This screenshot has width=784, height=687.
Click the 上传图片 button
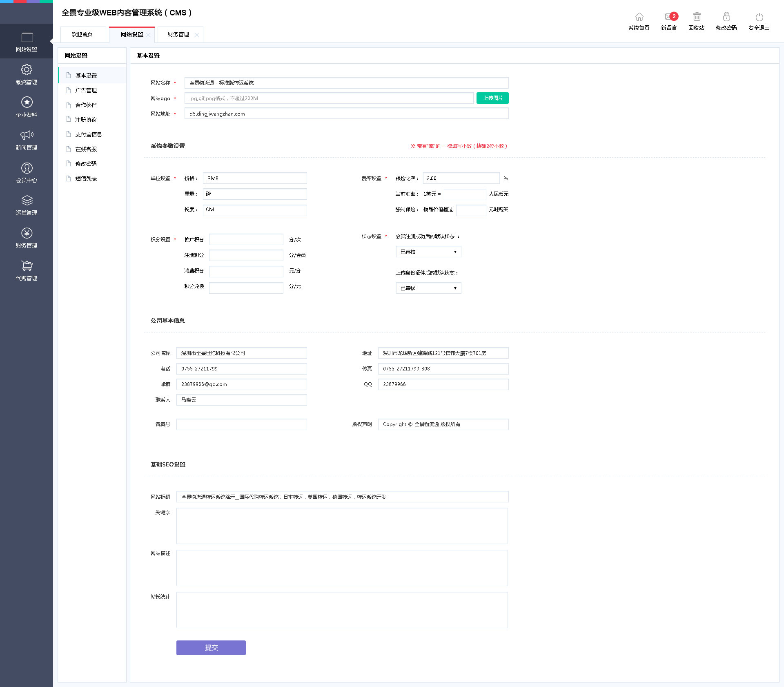click(x=492, y=98)
